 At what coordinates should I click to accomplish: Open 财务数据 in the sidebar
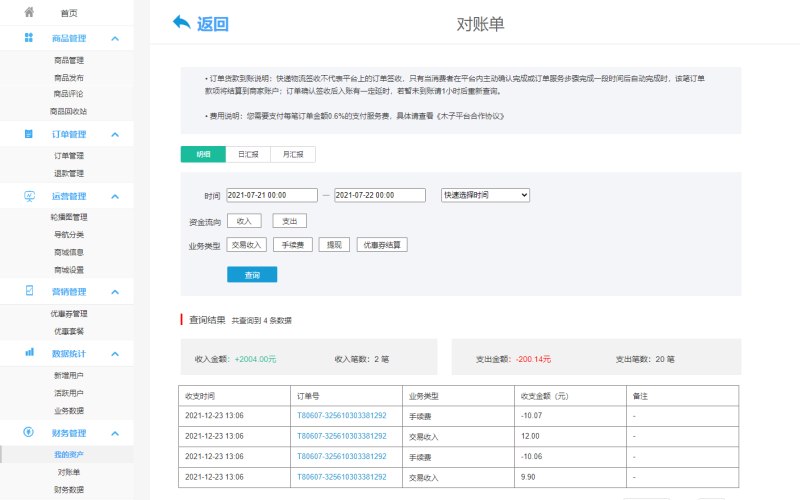click(69, 490)
